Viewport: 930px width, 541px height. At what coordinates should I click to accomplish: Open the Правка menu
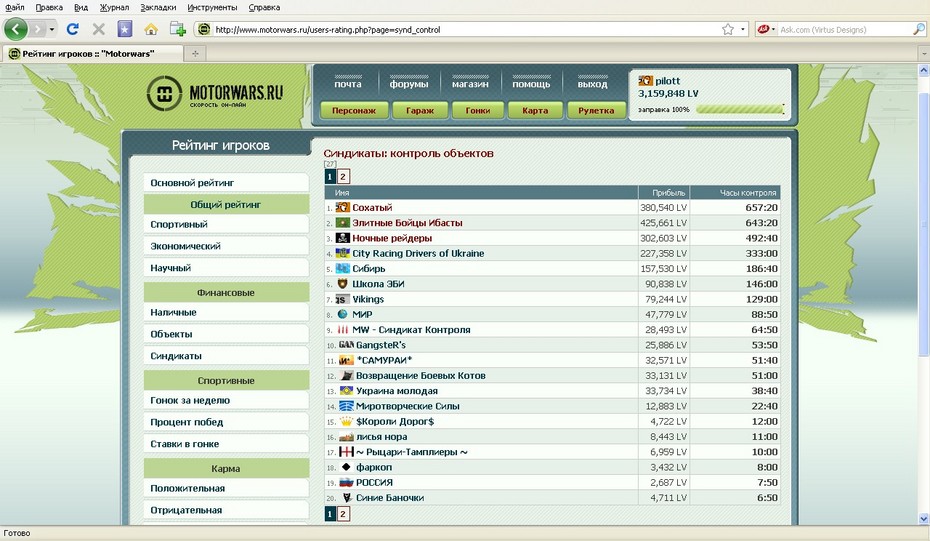(49, 8)
